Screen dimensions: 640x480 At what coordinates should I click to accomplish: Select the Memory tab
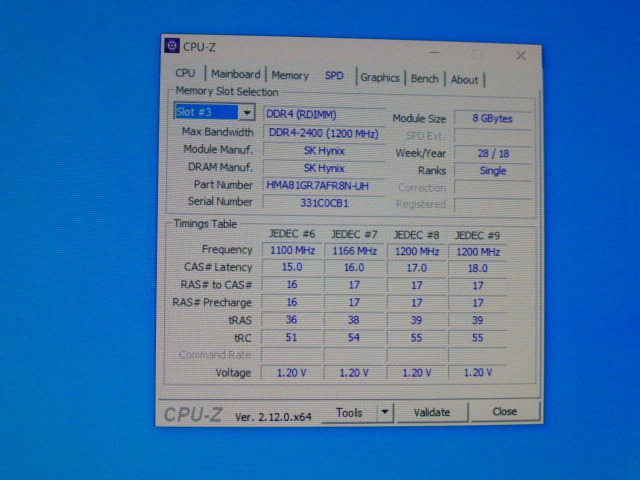[x=290, y=76]
